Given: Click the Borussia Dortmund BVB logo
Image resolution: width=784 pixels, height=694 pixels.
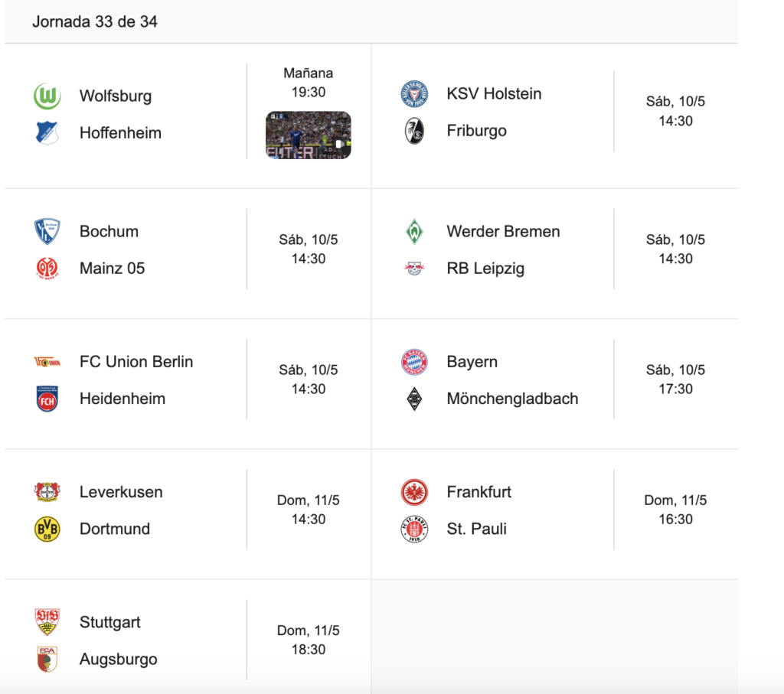Looking at the screenshot, I should click(47, 529).
